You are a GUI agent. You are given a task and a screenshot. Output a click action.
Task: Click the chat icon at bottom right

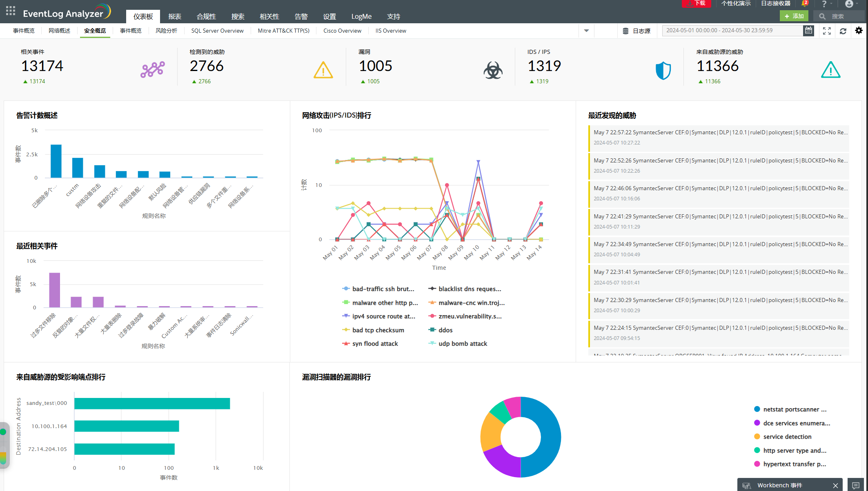pos(856,485)
